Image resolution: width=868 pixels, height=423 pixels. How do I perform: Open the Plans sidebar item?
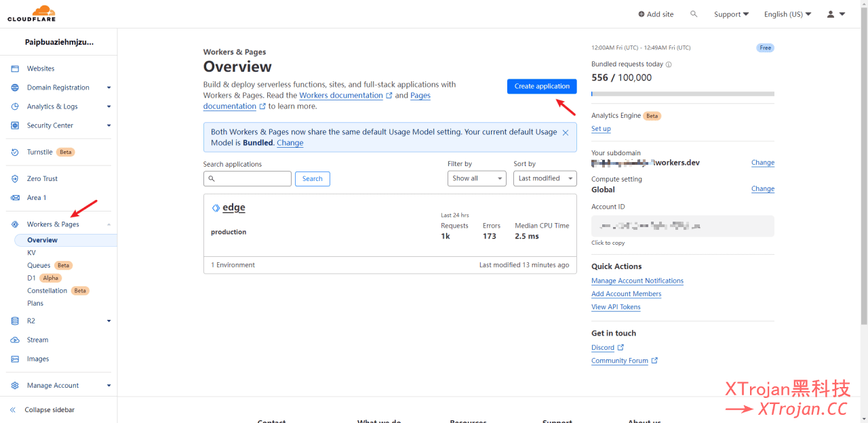click(35, 303)
